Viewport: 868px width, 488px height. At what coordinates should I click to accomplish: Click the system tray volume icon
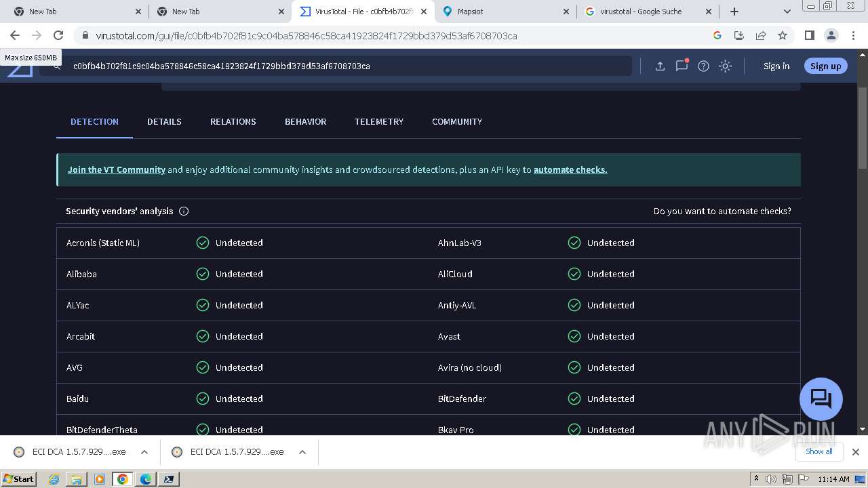[771, 479]
